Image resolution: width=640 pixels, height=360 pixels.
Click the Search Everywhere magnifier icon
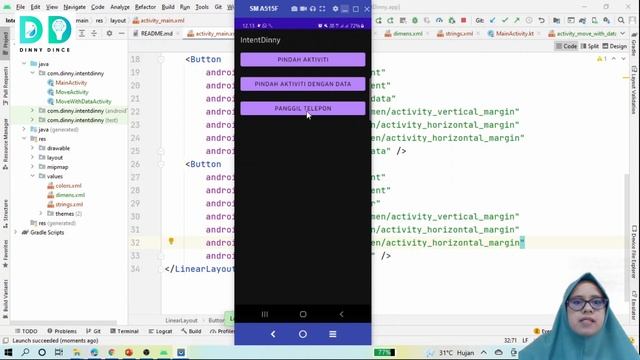(x=621, y=20)
